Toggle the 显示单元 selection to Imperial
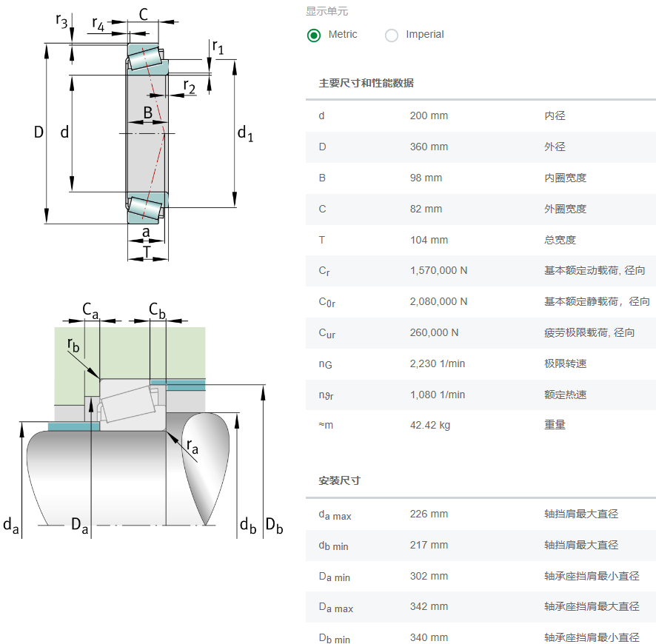The width and height of the screenshot is (656, 644). coord(391,35)
